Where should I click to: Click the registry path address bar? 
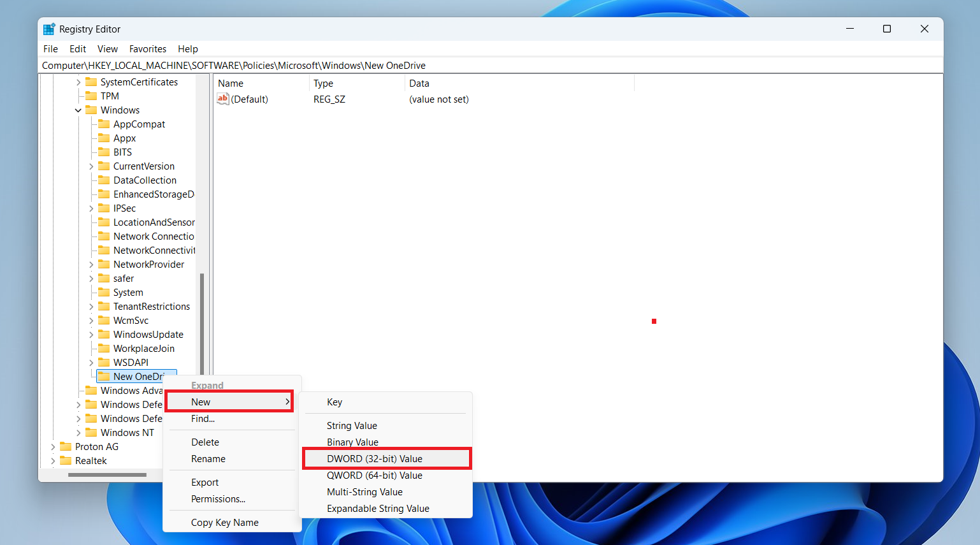[491, 66]
